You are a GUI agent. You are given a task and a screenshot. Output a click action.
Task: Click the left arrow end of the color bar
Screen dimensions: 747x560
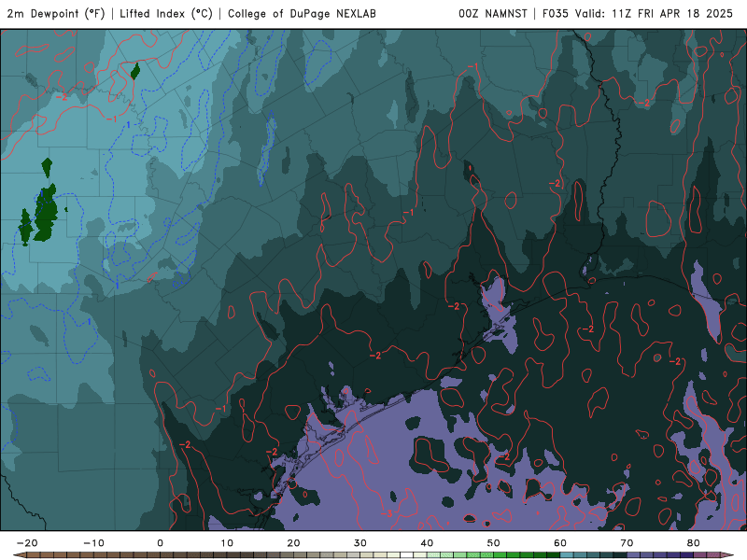click(20, 554)
